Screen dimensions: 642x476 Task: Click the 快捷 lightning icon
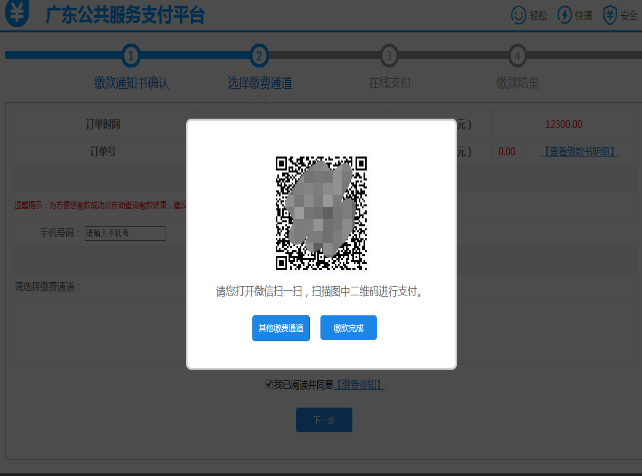(x=564, y=15)
